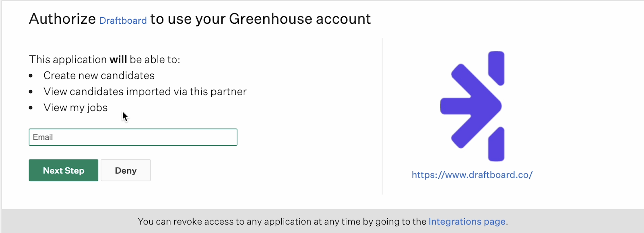Viewport: 644px width, 233px height.
Task: Select 'View candidates imported via this partner' text
Action: [145, 92]
